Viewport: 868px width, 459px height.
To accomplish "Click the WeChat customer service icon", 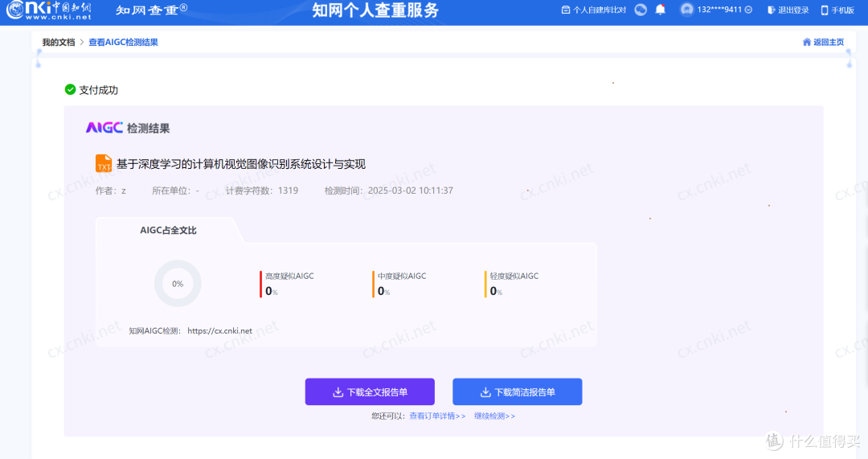I will click(641, 10).
